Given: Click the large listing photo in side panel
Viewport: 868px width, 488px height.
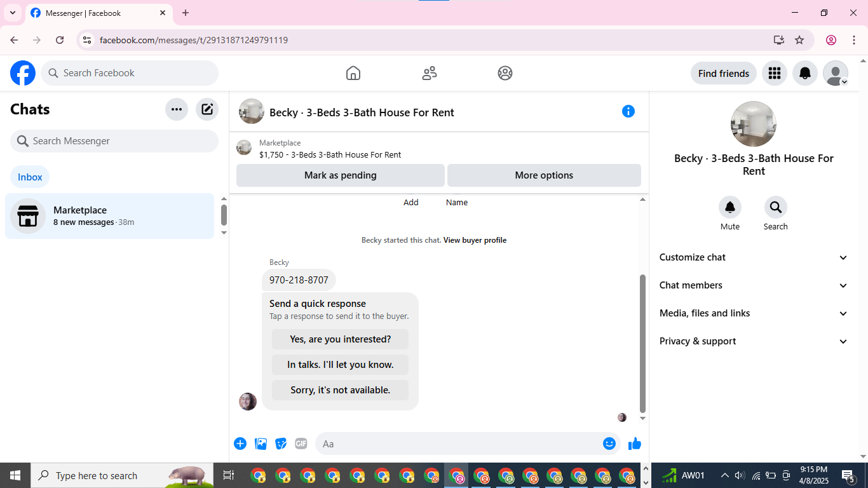Looking at the screenshot, I should tap(754, 124).
